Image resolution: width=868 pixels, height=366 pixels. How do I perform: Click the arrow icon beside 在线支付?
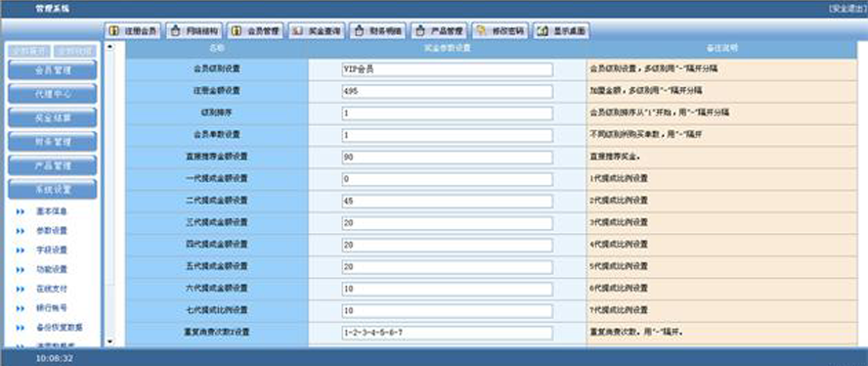point(21,290)
